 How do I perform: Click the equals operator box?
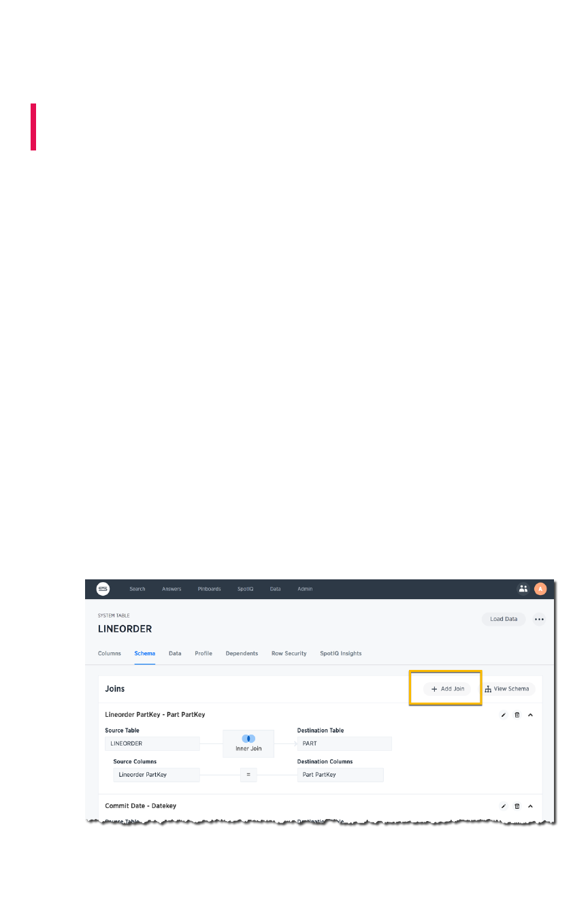tap(248, 775)
